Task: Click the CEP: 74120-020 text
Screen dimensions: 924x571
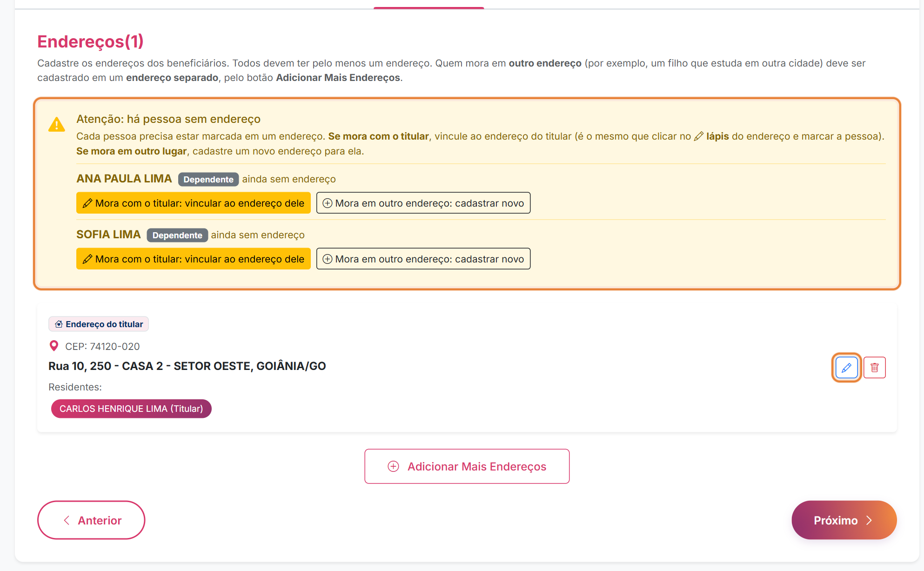Action: (x=102, y=346)
